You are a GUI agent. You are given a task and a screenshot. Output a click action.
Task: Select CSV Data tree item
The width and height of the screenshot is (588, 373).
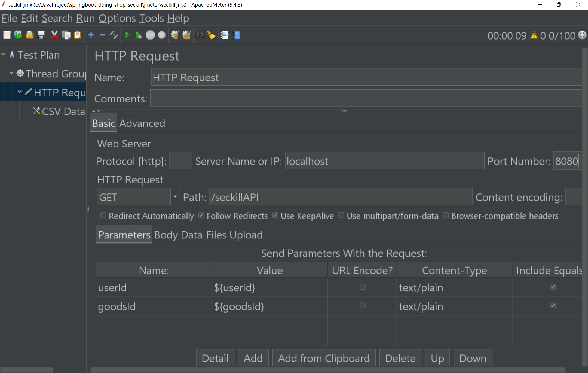59,111
